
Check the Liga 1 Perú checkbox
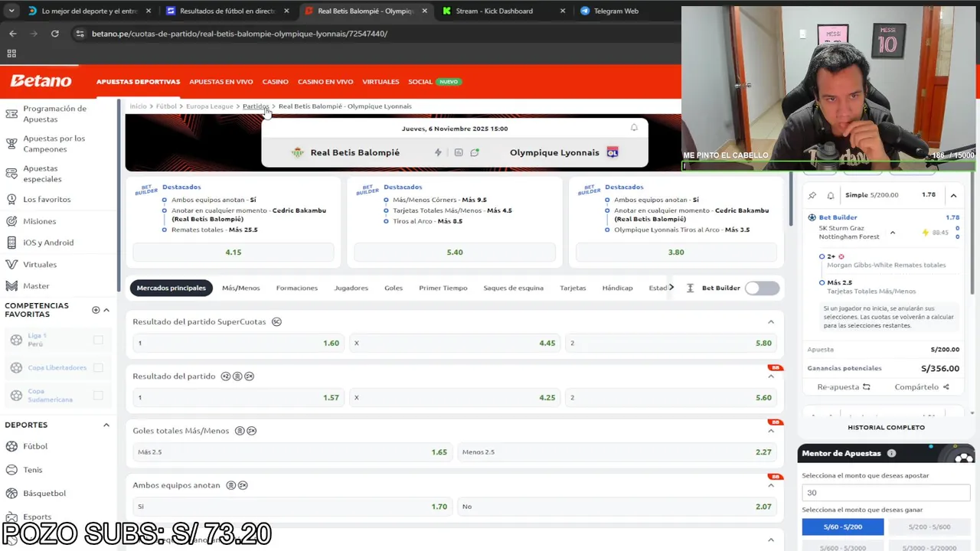click(x=98, y=340)
